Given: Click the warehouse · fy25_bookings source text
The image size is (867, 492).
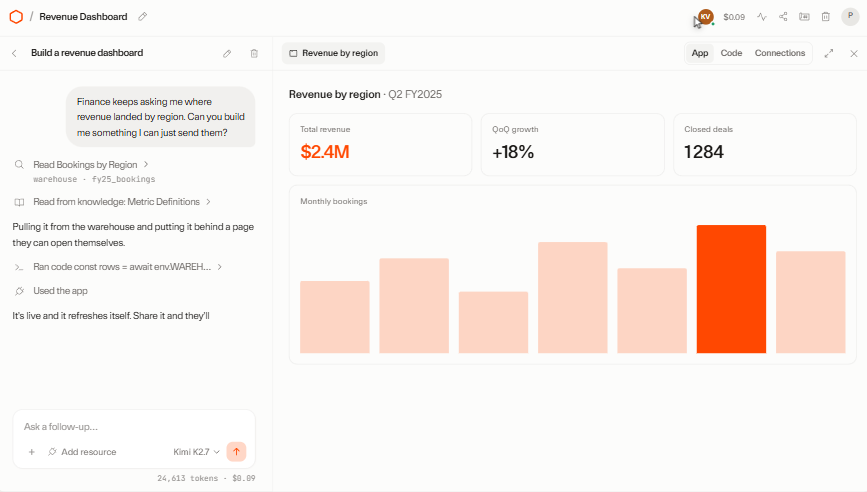Looking at the screenshot, I should 94,180.
